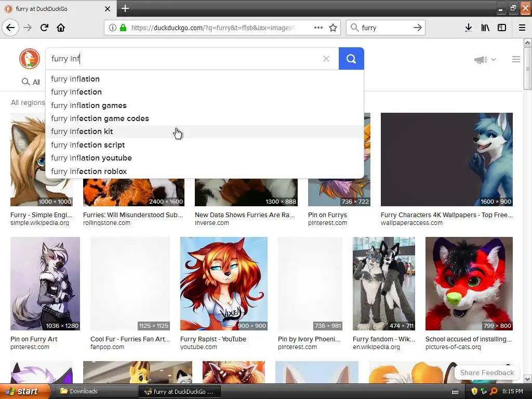The height and width of the screenshot is (399, 532).
Task: Open the Windows Start menu
Action: pos(25,391)
